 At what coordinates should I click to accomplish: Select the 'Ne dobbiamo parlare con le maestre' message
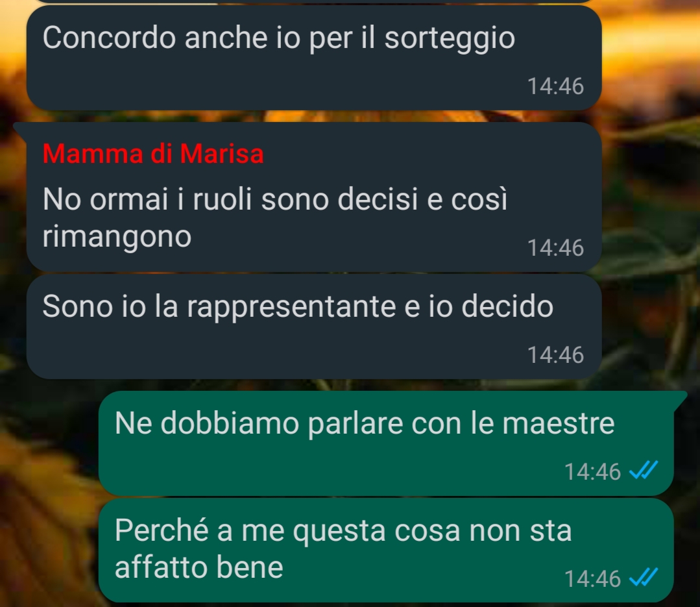pyautogui.click(x=386, y=443)
